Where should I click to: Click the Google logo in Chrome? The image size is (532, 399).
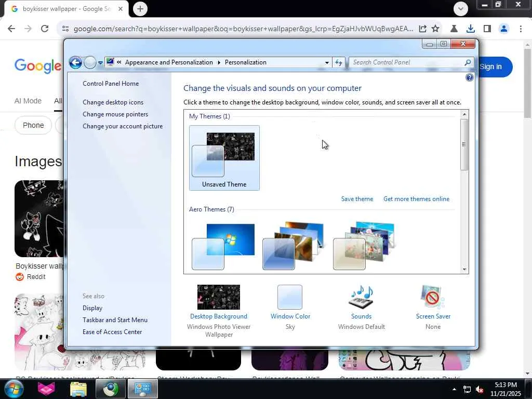point(38,66)
